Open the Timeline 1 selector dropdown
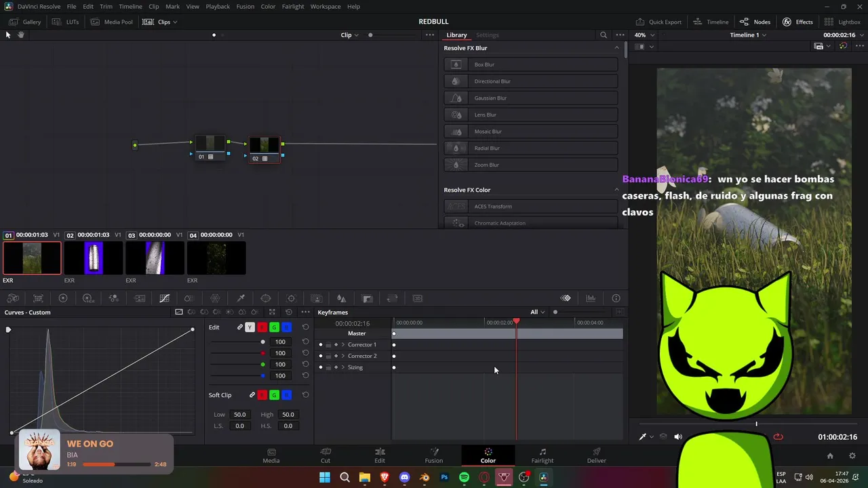The height and width of the screenshot is (488, 868). click(748, 35)
